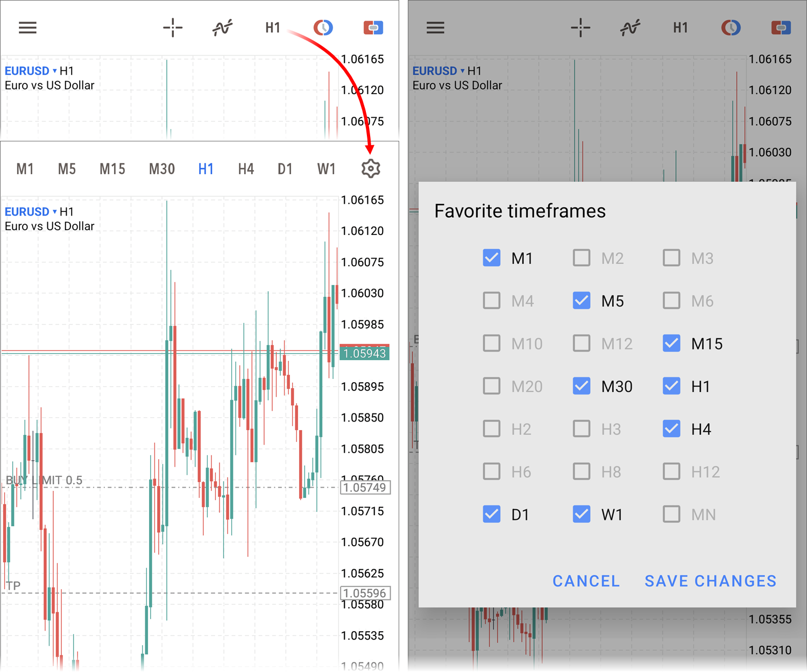Click the current price label 1.05943
Viewport: 807px width, 672px height.
pyautogui.click(x=365, y=353)
